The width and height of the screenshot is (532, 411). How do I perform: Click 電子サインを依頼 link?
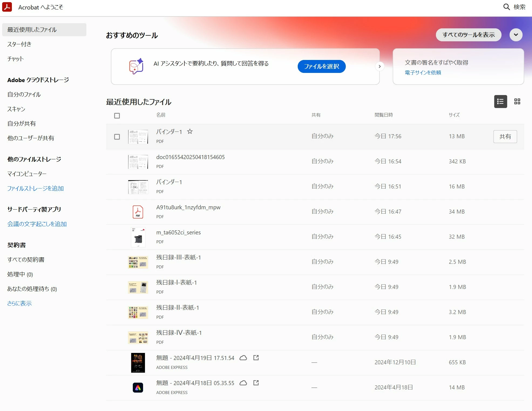tap(423, 73)
